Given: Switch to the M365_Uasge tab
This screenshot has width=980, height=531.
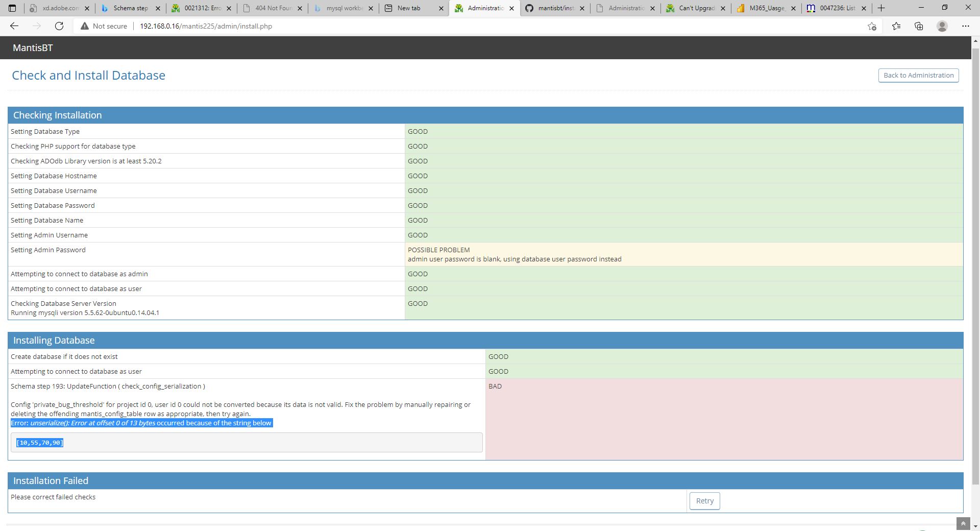Looking at the screenshot, I should click(x=767, y=8).
